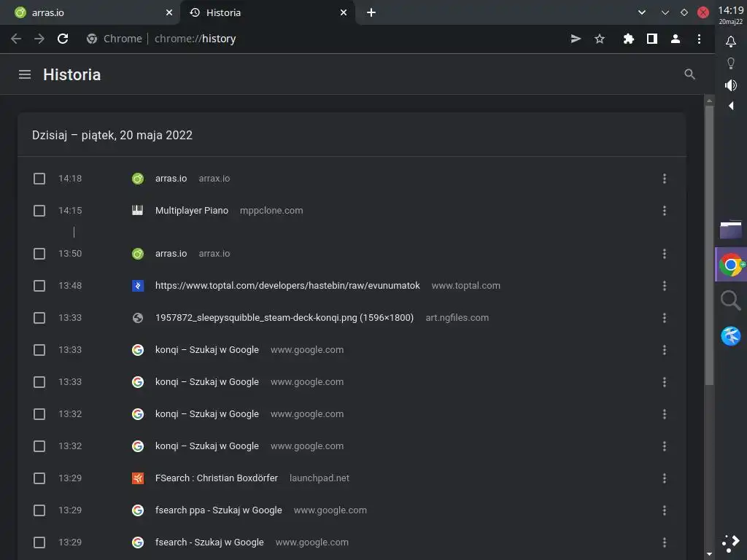The image size is (747, 560).
Task: Check the 14:18 arras.io history entry
Action: click(39, 179)
